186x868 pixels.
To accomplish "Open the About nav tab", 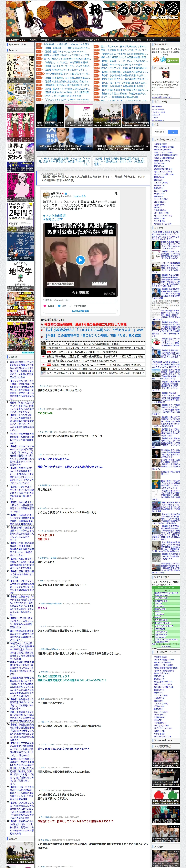I will tap(33, 40).
